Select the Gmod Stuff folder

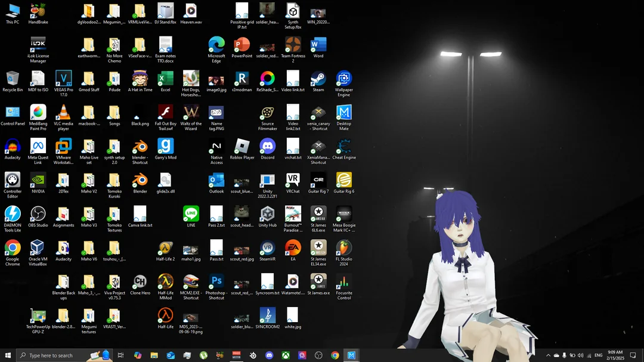(89, 81)
